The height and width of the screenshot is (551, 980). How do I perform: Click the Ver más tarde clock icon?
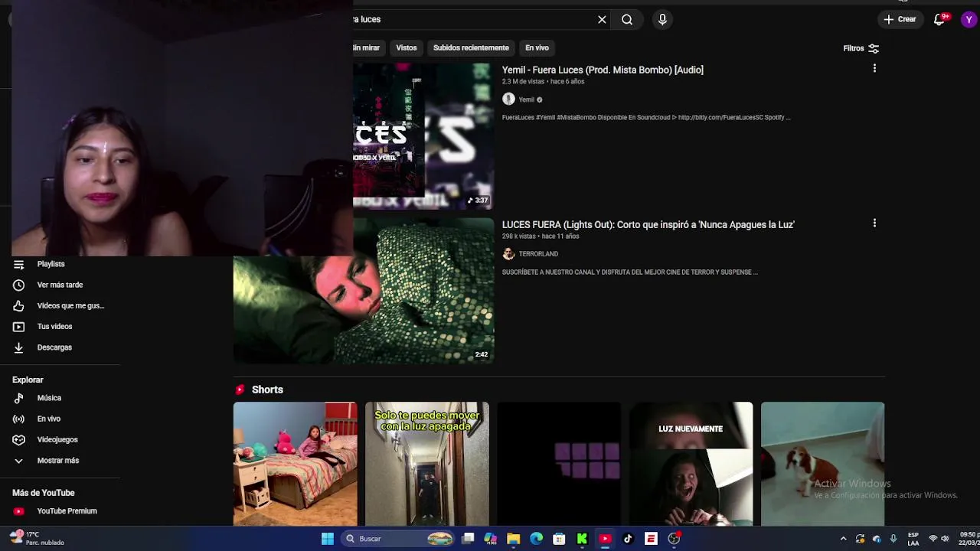point(19,285)
